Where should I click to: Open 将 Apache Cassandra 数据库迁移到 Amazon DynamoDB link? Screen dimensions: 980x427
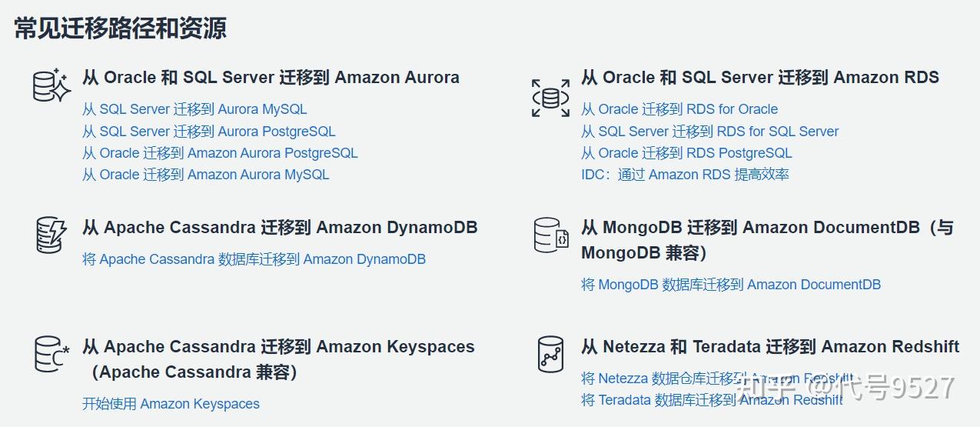click(x=254, y=259)
